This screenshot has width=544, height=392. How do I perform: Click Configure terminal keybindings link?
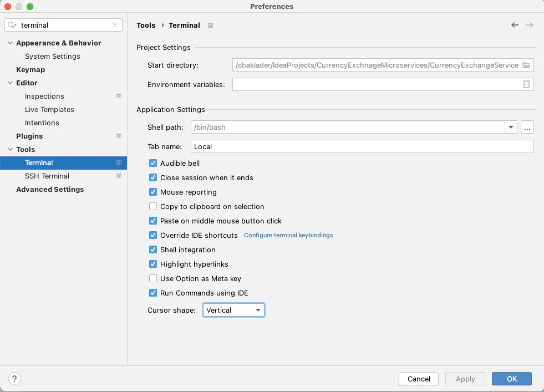point(288,236)
